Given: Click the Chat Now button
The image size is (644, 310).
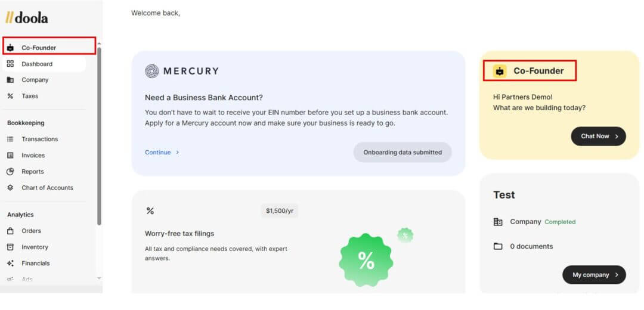Looking at the screenshot, I should [x=598, y=136].
